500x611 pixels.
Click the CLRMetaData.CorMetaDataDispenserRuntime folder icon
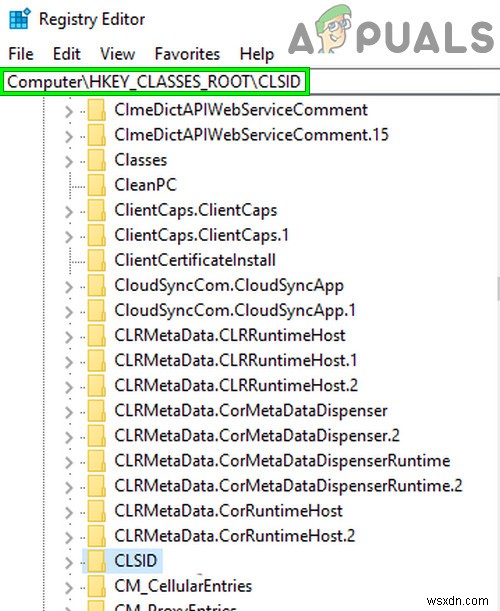click(x=96, y=461)
